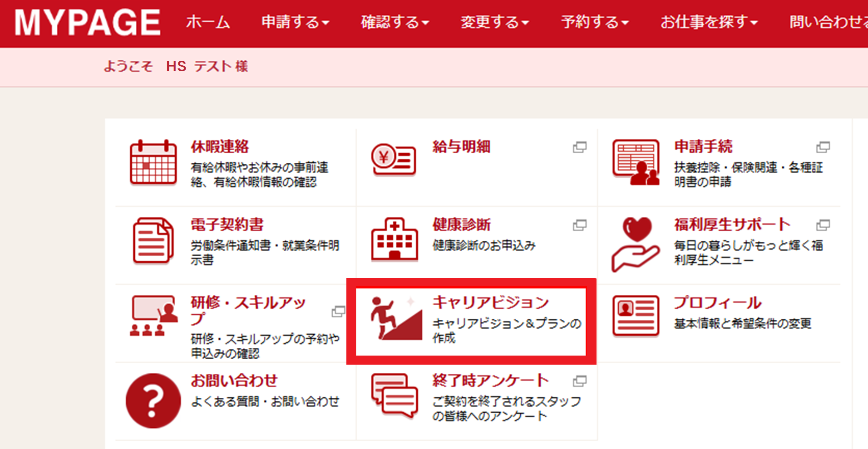
Task: Open the キャリアビジョン title link
Action: coord(491,303)
